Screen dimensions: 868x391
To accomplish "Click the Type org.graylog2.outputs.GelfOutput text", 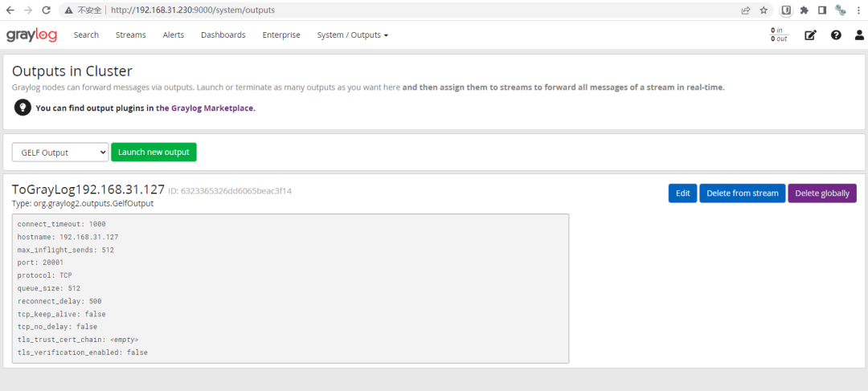I will point(83,203).
